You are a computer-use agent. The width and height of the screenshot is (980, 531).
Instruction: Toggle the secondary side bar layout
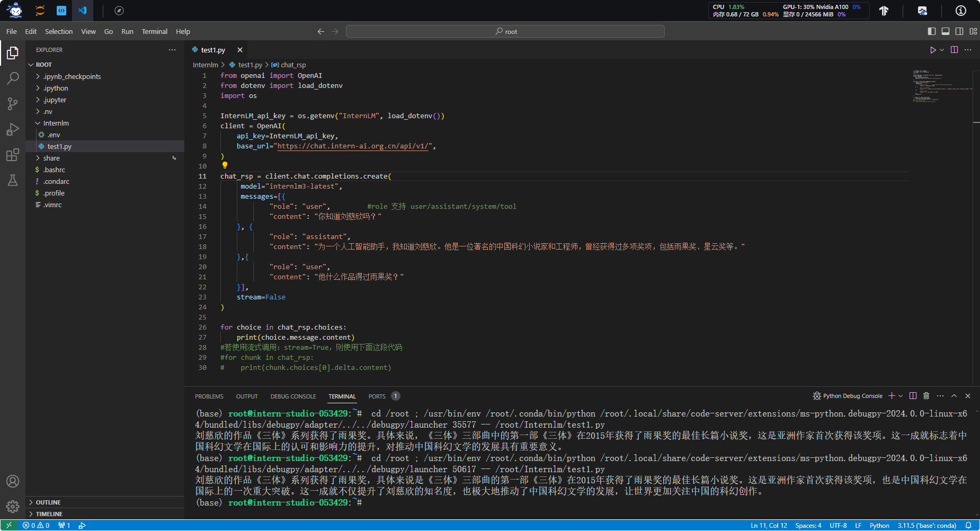tap(959, 32)
